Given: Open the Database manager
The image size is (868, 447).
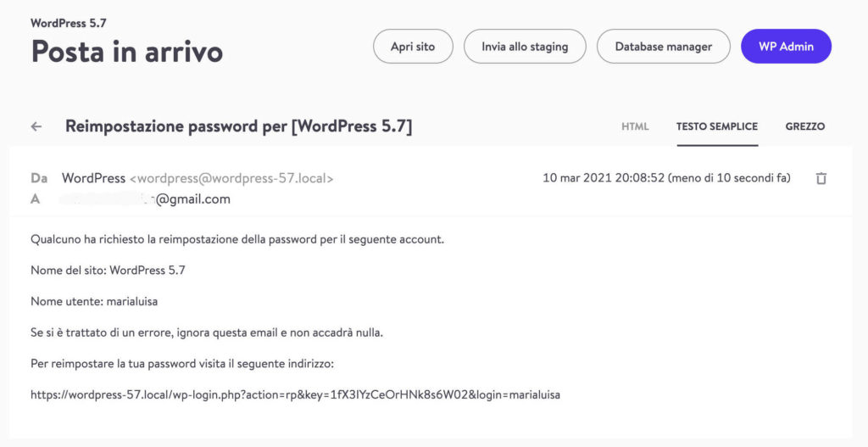Looking at the screenshot, I should coord(663,47).
